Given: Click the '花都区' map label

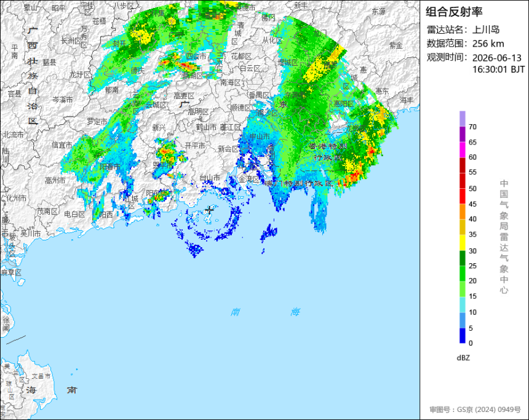Looking at the screenshot, I should pos(241,57).
